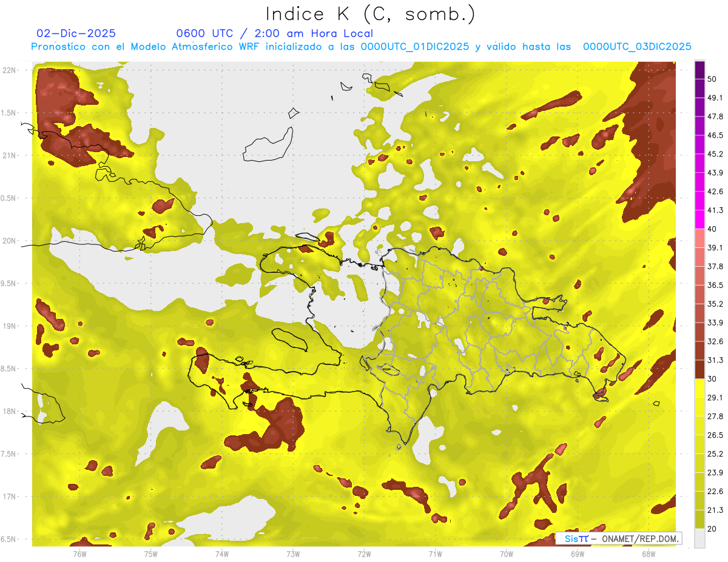Click the '45.2' color bar value

[715, 154]
